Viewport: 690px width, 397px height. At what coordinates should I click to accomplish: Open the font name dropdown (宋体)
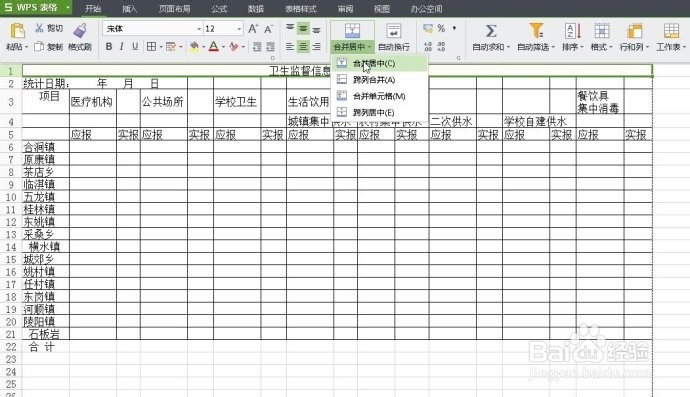point(199,29)
